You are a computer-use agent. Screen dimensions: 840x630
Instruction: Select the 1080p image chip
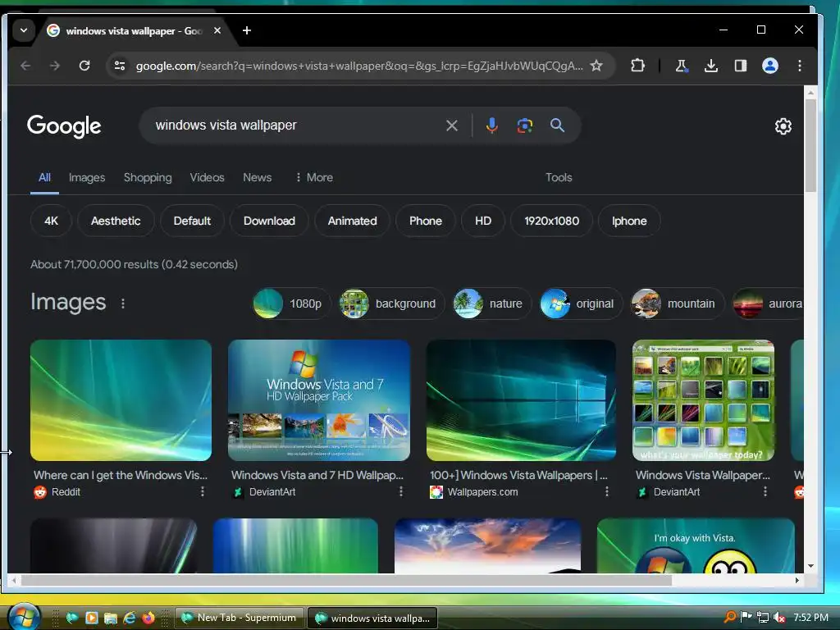(x=291, y=304)
